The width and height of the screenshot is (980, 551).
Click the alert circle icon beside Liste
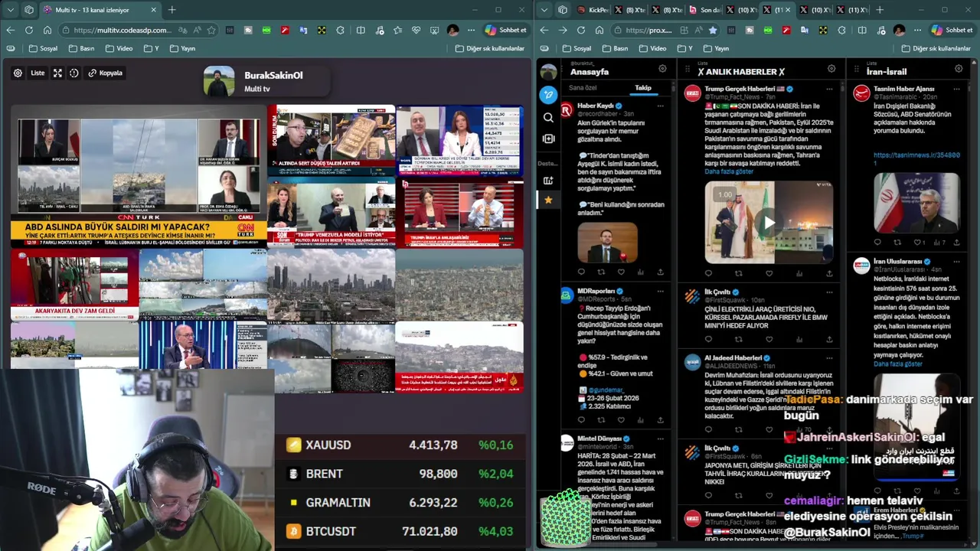(74, 73)
